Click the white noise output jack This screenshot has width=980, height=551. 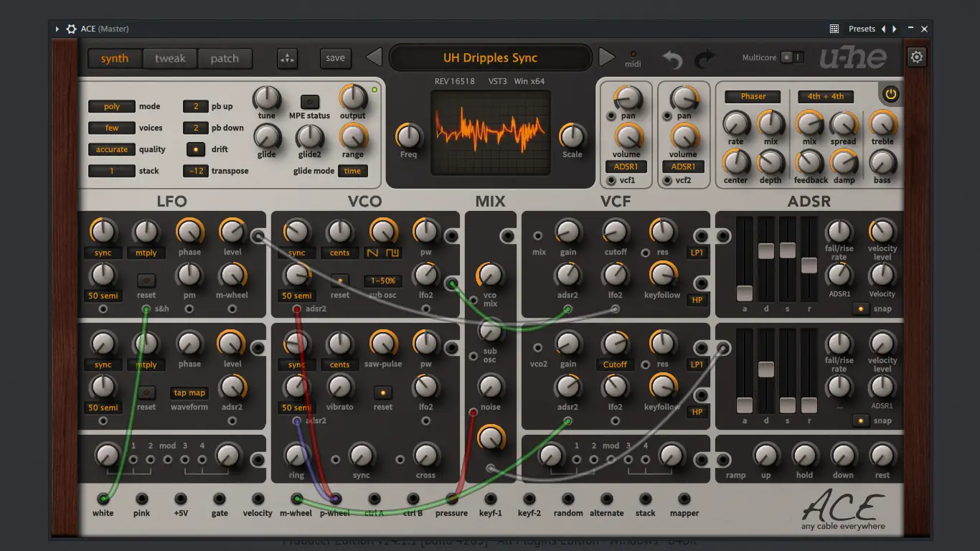point(103,499)
